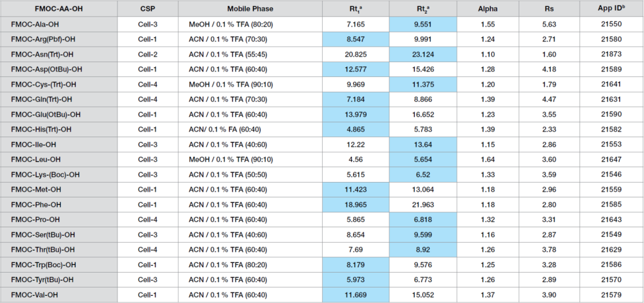Select the FMOC-Pro-OH row label
The image size is (644, 303).
pos(36,219)
